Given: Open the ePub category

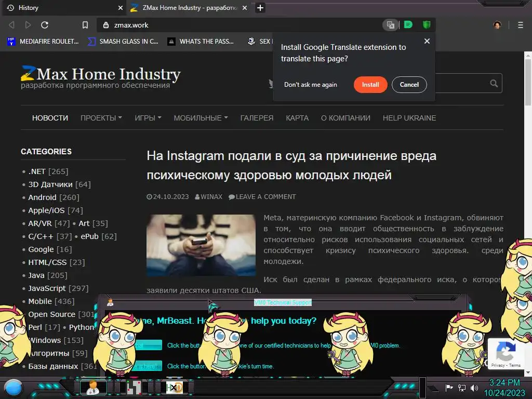Looking at the screenshot, I should 89,236.
